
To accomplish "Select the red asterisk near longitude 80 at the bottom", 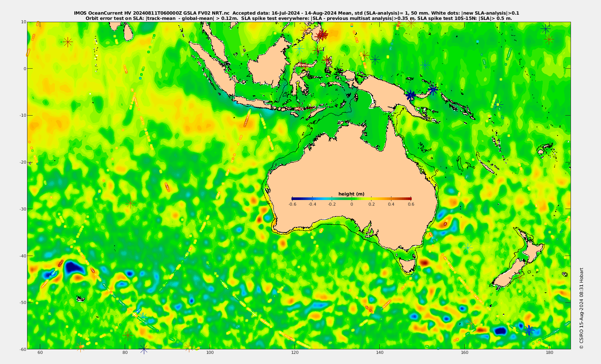I will [x=128, y=335].
